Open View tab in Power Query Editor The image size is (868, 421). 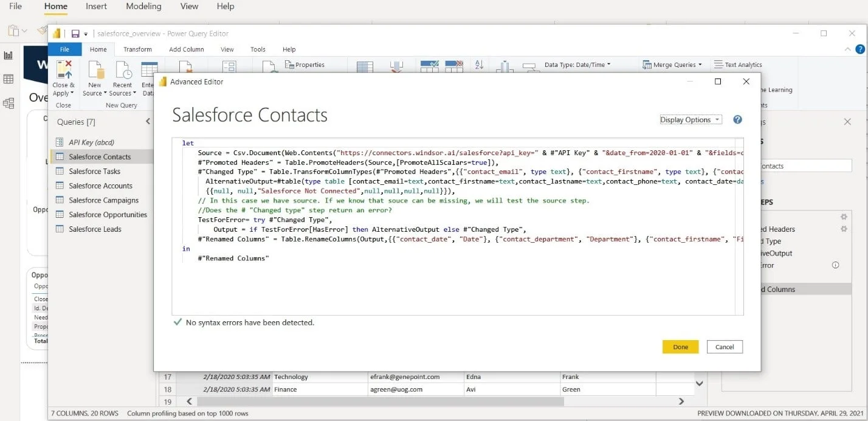(x=227, y=49)
